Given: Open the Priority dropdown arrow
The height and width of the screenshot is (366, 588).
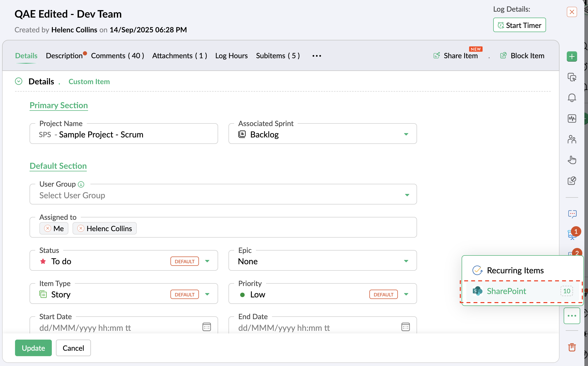Looking at the screenshot, I should (x=406, y=294).
